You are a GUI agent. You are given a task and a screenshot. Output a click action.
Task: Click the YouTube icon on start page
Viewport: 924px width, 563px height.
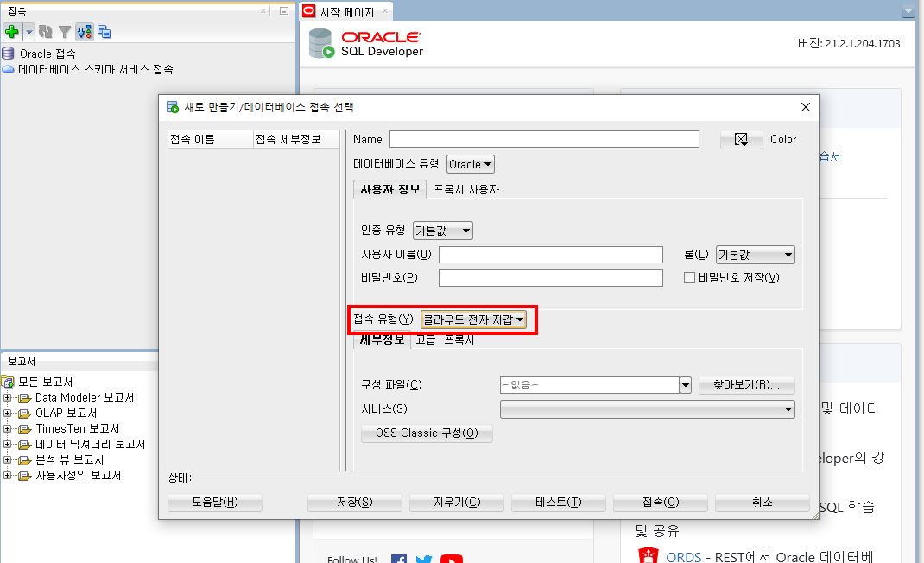(x=452, y=559)
